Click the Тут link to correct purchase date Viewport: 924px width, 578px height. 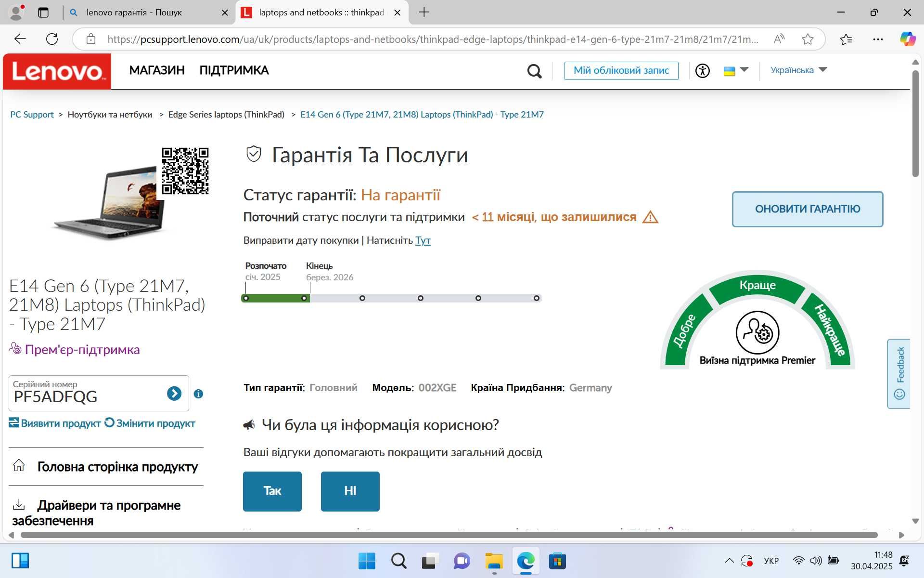tap(423, 240)
